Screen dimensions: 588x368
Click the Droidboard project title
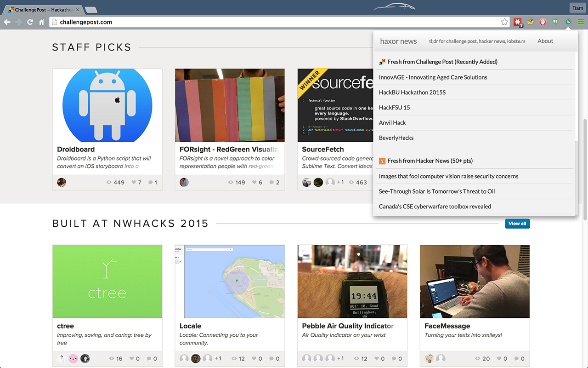click(x=76, y=149)
